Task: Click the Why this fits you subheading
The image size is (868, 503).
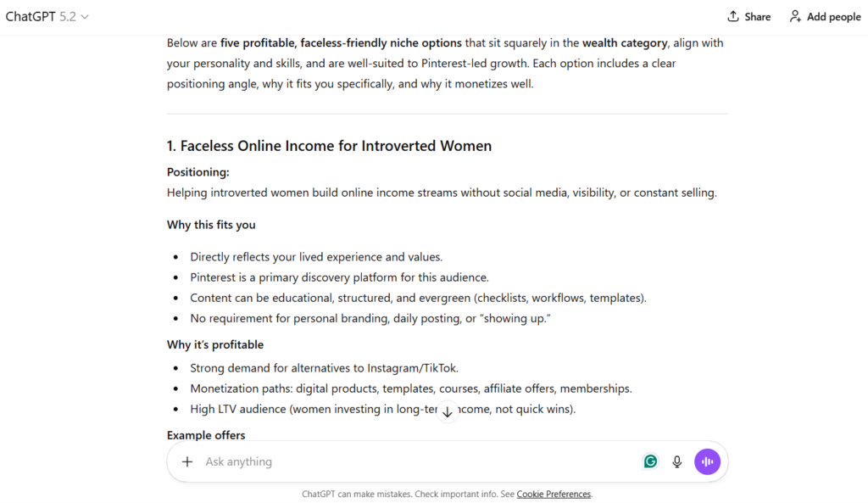Action: pyautogui.click(x=211, y=225)
